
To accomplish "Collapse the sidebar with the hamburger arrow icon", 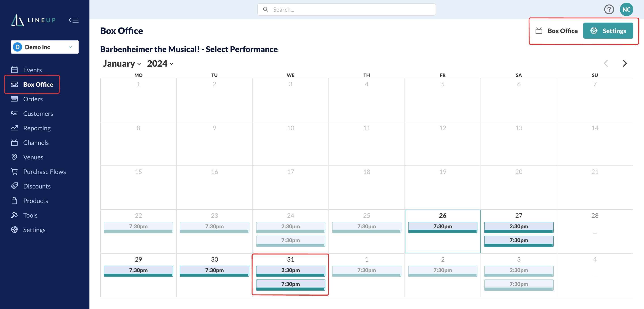I will pyautogui.click(x=74, y=20).
